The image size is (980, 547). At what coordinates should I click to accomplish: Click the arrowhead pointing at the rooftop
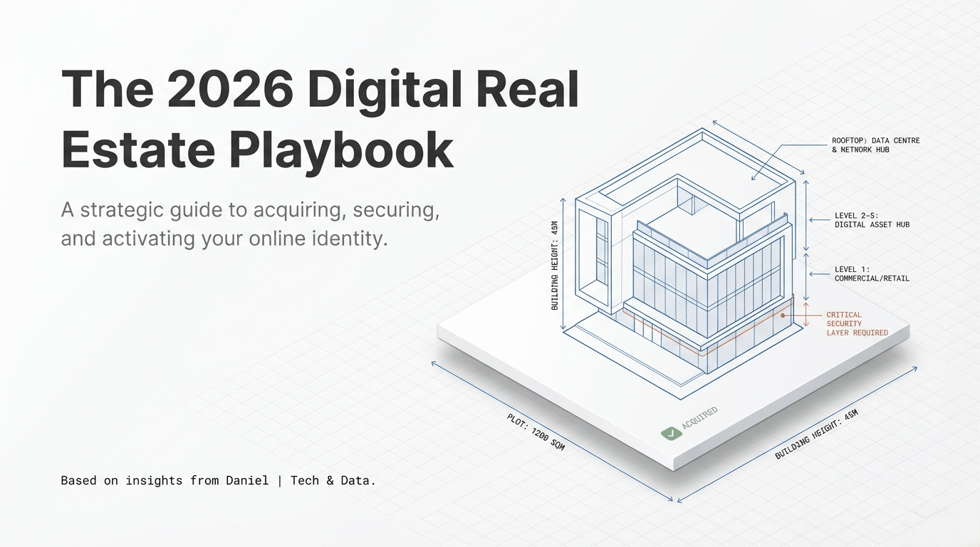pos(754,177)
